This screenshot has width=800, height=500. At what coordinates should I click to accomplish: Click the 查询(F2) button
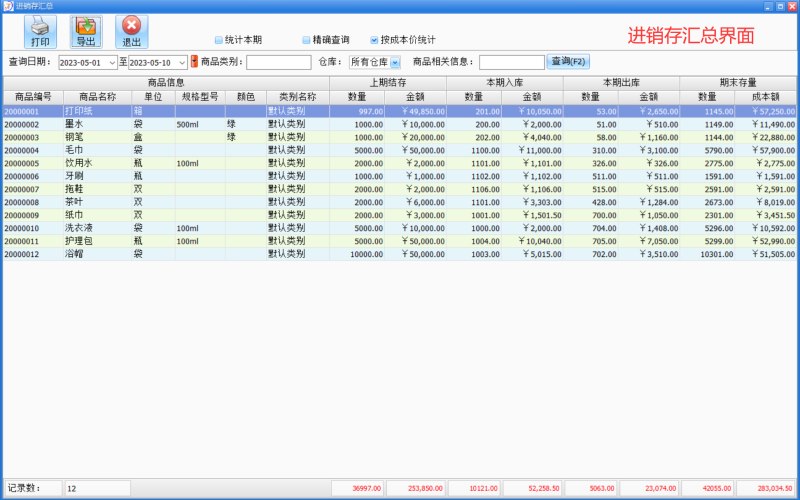[x=568, y=62]
